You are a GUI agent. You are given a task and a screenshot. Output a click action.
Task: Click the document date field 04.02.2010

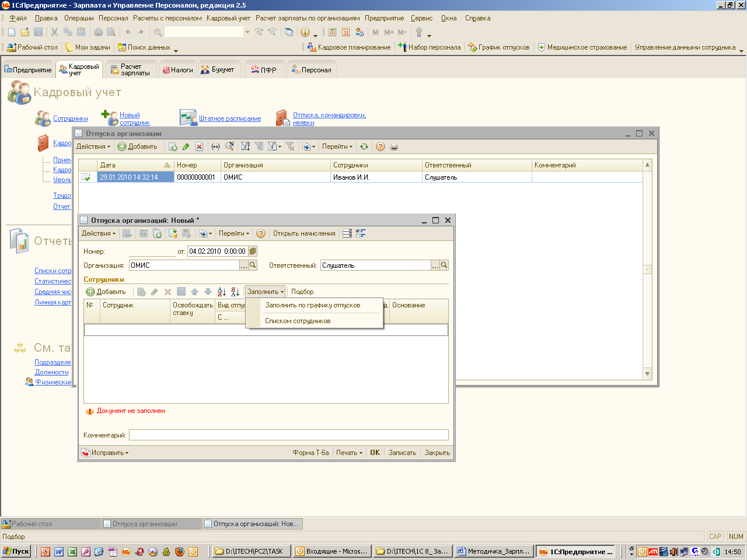point(218,251)
